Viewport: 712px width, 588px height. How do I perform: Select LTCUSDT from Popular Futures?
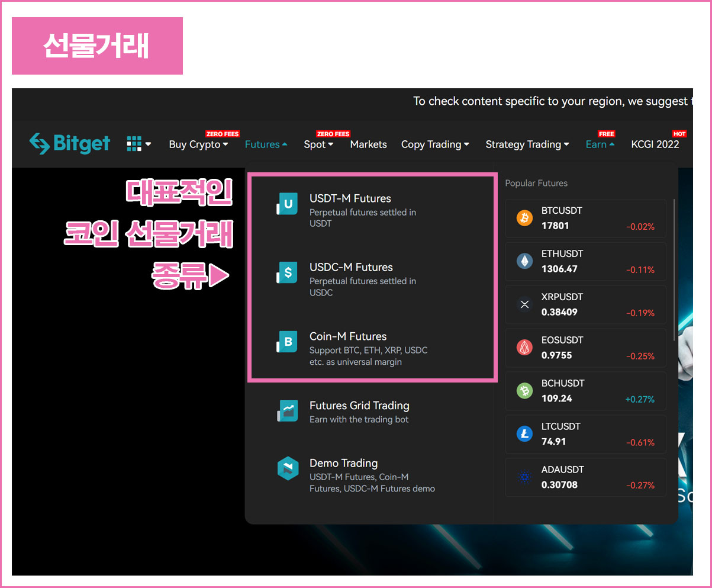585,434
